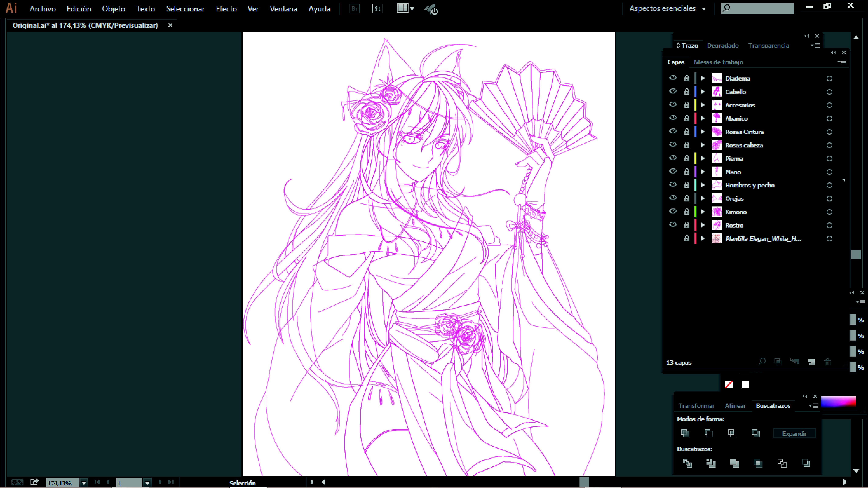
Task: Switch to the Transformar tab
Action: tap(696, 406)
